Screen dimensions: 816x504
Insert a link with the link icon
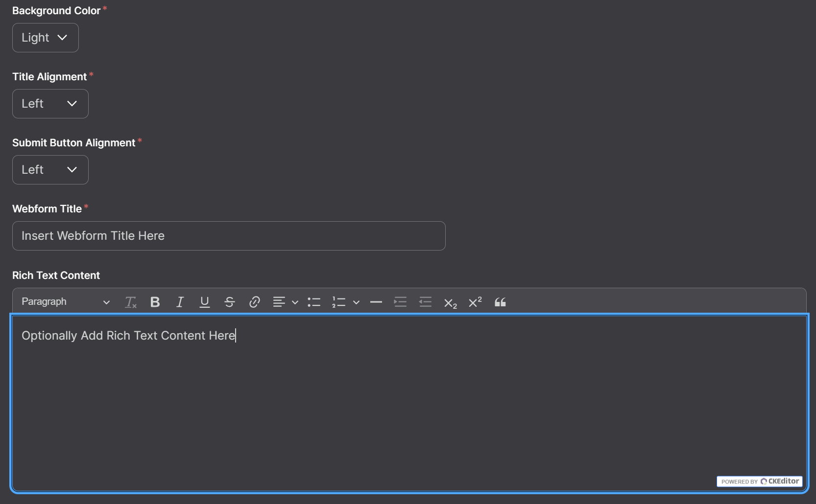[254, 302]
